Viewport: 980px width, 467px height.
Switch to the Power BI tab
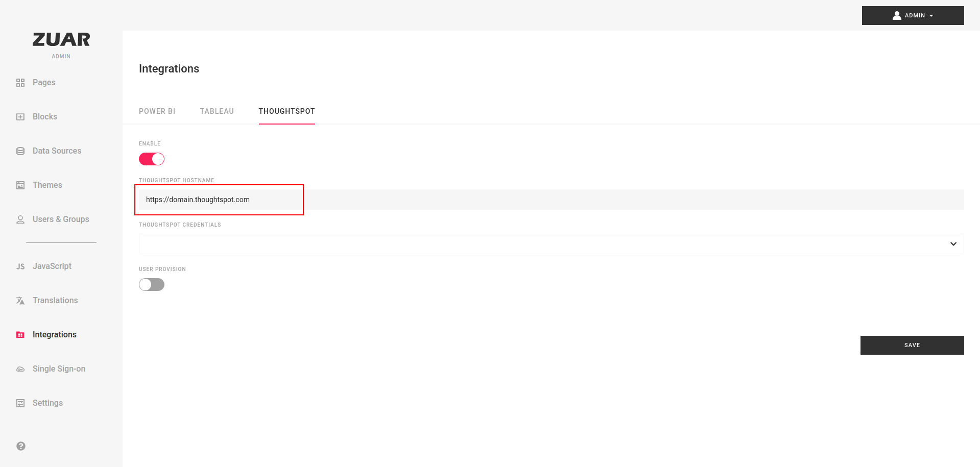point(157,111)
